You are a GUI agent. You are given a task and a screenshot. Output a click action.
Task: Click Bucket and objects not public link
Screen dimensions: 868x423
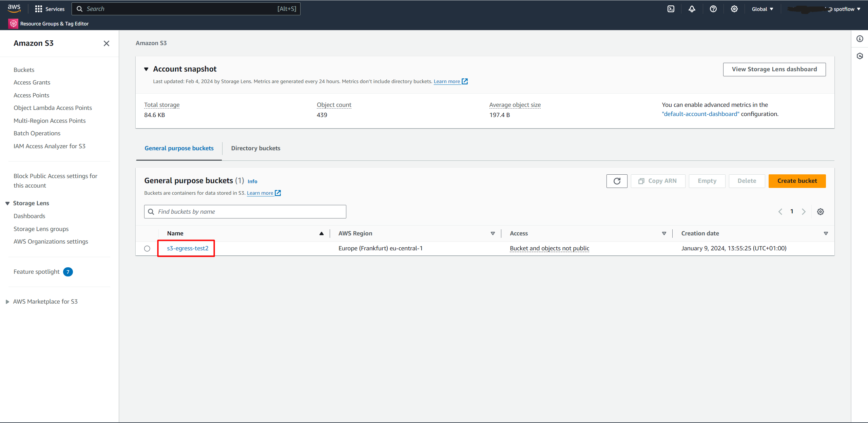549,248
